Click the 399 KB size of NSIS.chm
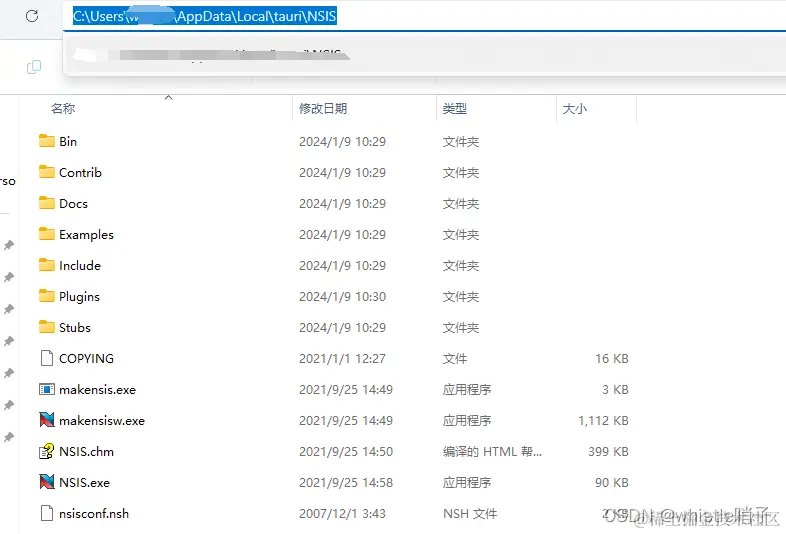The image size is (786, 534). coord(608,452)
